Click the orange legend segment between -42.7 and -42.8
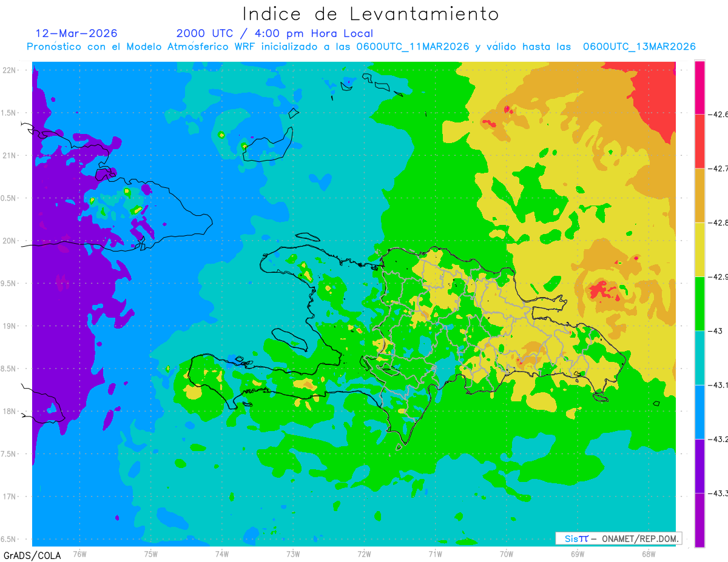Viewport: 728px width, 562px height. [x=699, y=195]
